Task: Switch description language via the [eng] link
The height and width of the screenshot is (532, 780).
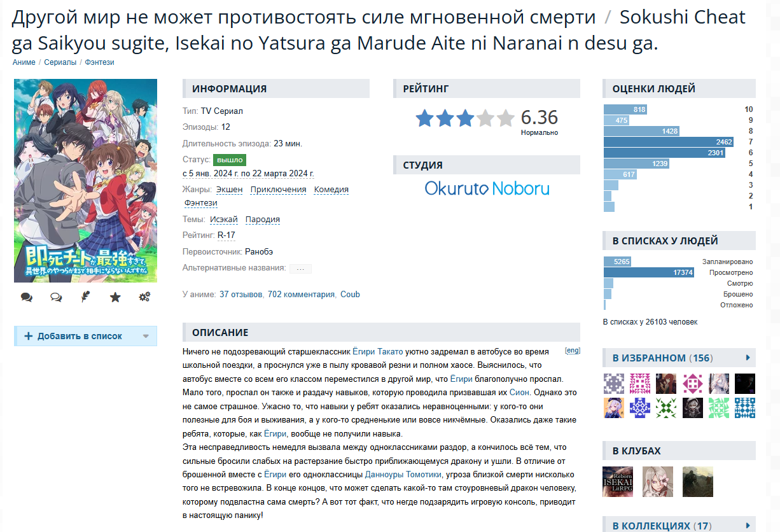Action: [x=573, y=351]
